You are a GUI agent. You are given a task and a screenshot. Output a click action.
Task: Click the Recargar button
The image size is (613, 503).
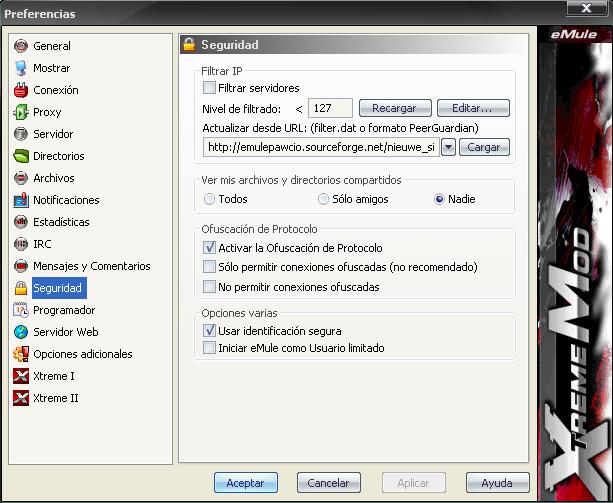pyautogui.click(x=395, y=108)
